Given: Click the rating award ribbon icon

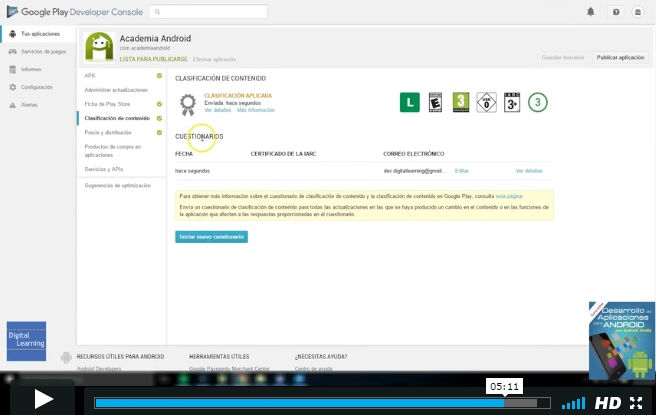Looking at the screenshot, I should click(x=187, y=104).
